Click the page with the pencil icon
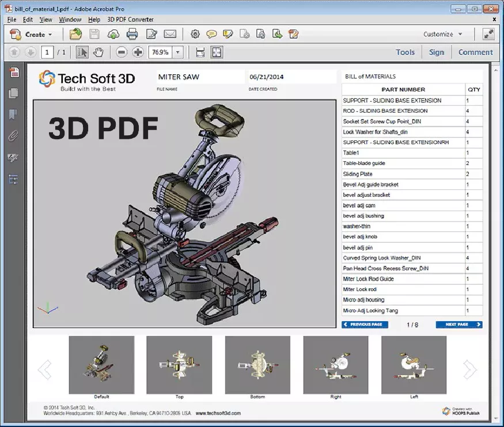This screenshot has width=504, height=427. pos(293,34)
